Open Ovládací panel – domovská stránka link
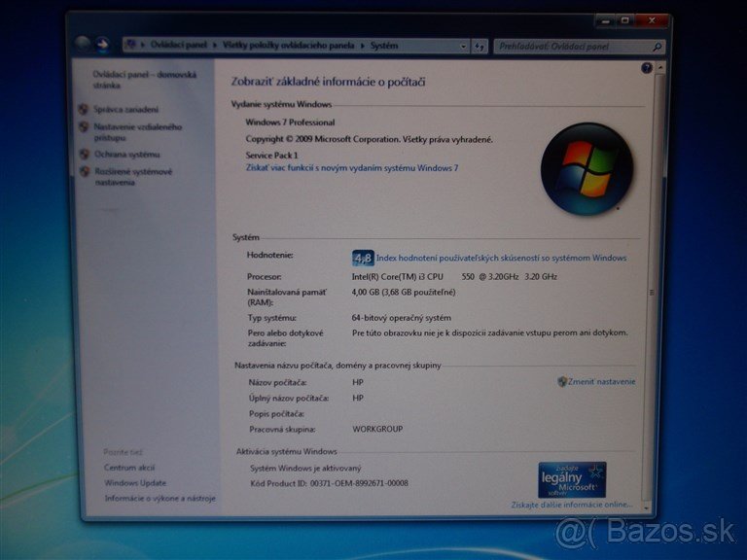The width and height of the screenshot is (747, 560). pos(144,80)
